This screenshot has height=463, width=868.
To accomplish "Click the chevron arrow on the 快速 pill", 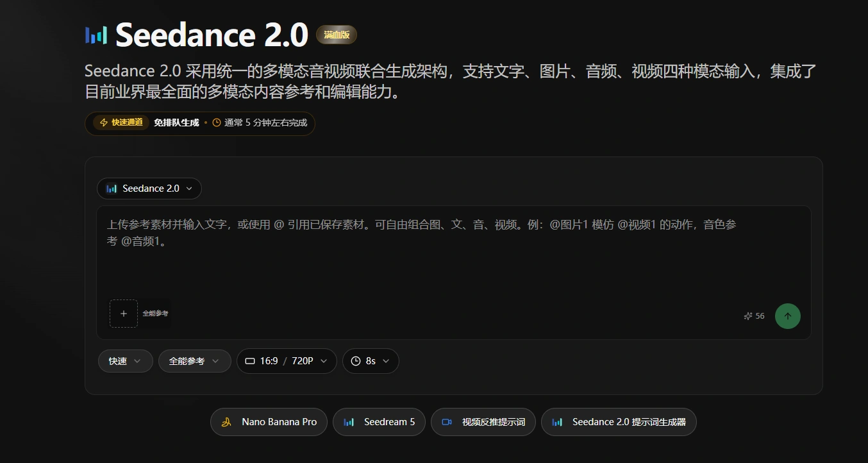I will pyautogui.click(x=137, y=361).
